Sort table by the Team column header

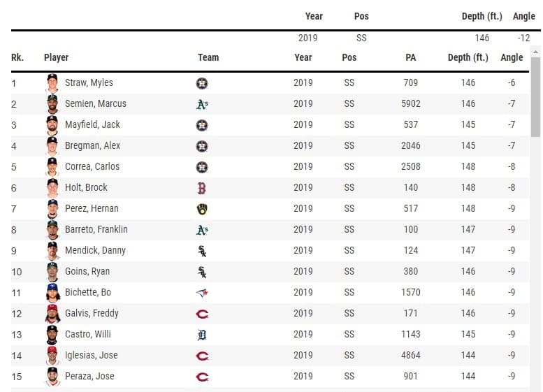208,57
